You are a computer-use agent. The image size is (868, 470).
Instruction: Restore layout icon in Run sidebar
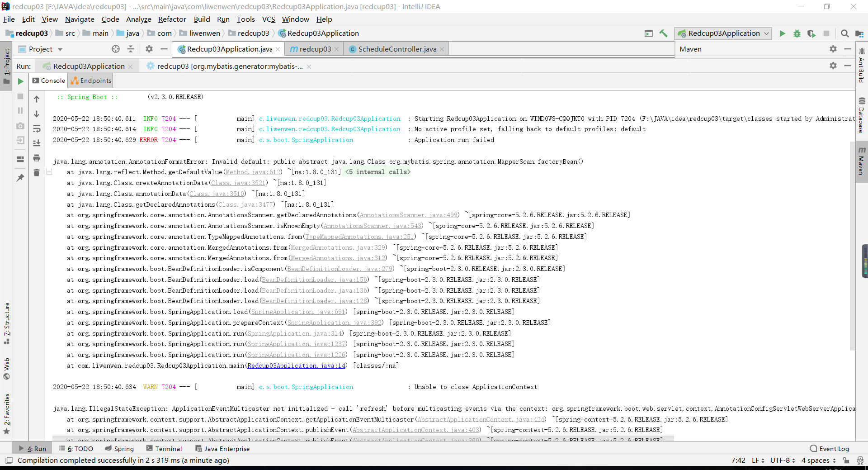click(x=20, y=159)
